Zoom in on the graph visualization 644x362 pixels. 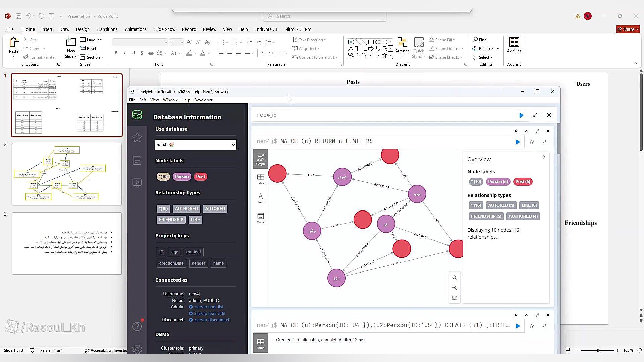pyautogui.click(x=454, y=278)
